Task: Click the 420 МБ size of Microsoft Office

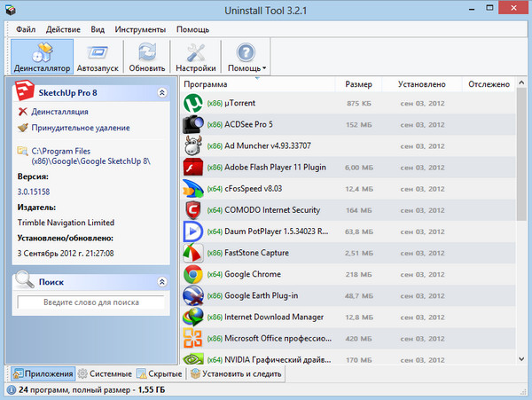Action: click(x=358, y=339)
